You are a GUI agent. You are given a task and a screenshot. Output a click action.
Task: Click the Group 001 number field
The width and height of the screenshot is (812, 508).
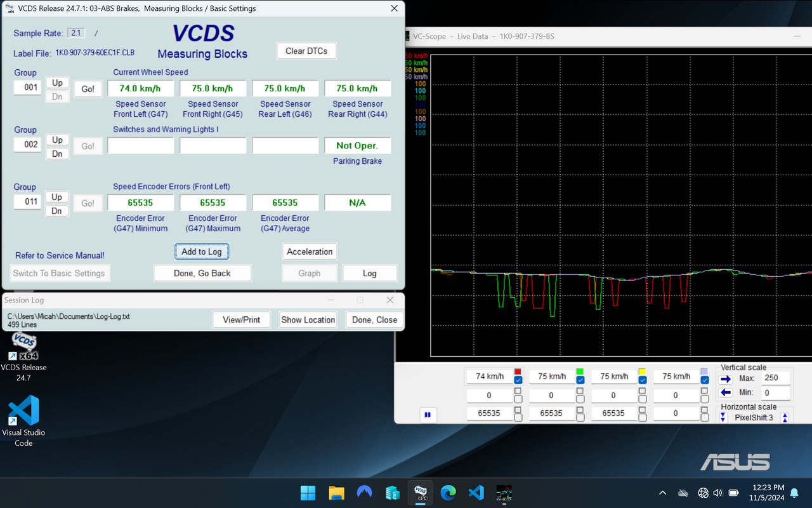pyautogui.click(x=28, y=88)
